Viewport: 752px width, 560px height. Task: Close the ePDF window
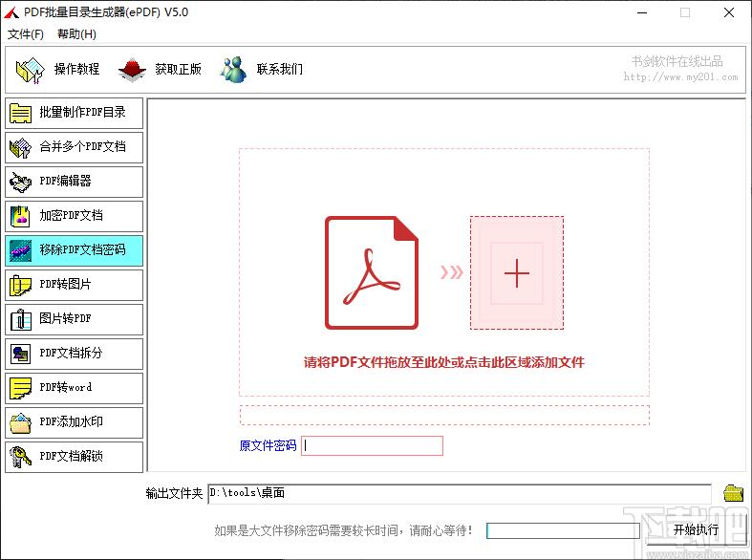pos(729,13)
